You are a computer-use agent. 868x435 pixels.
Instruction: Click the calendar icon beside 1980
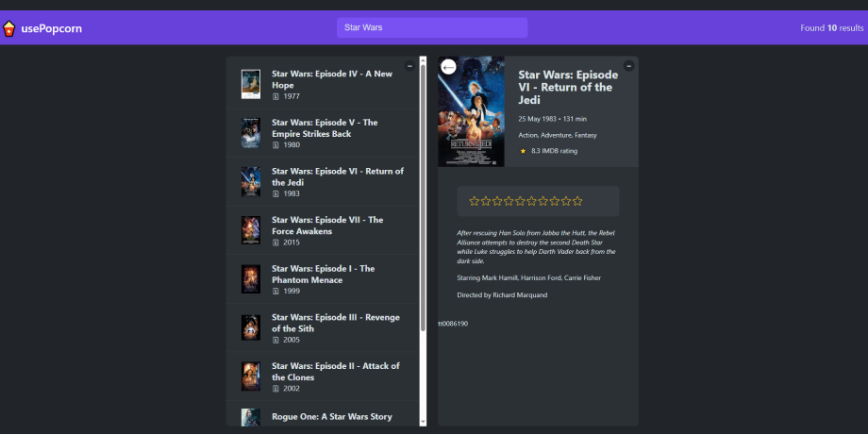point(275,145)
